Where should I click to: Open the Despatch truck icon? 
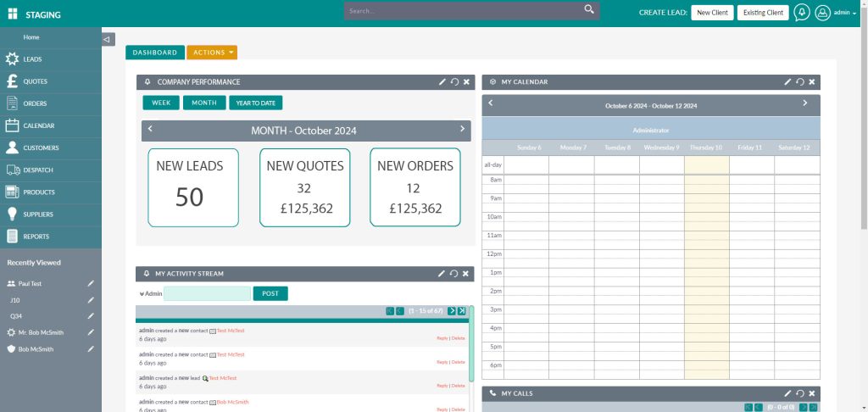click(12, 170)
